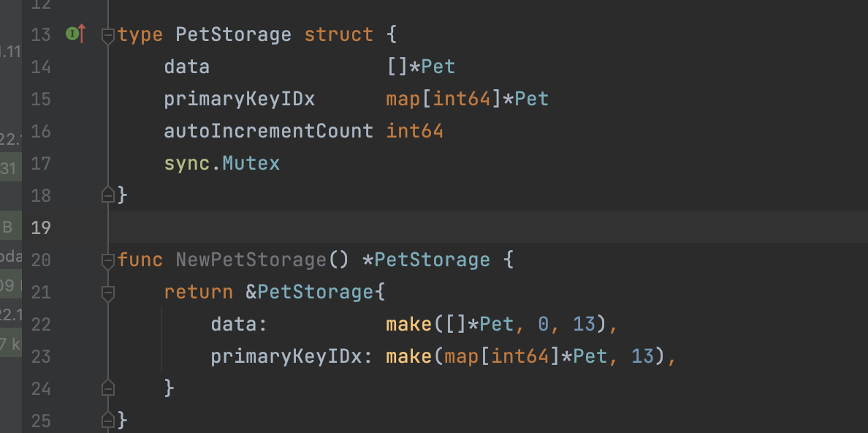Click the fold-end marker on line 25
868x433 pixels.
pyautogui.click(x=108, y=421)
